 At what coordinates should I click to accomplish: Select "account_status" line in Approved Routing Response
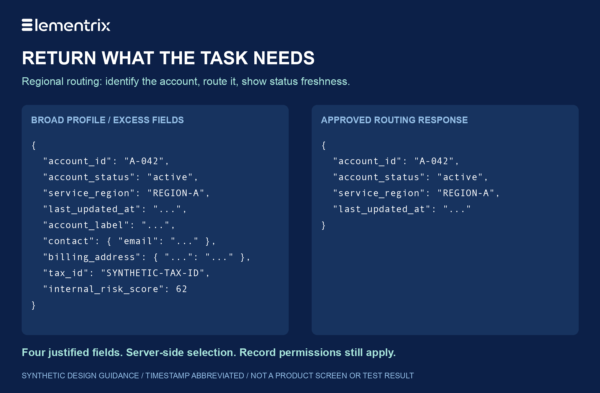pos(411,177)
